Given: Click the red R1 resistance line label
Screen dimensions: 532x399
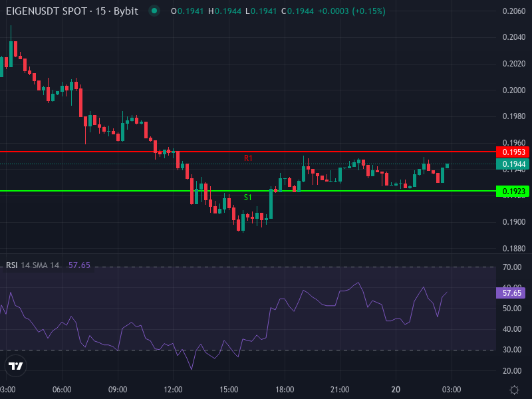Looking at the screenshot, I should pyautogui.click(x=248, y=159).
